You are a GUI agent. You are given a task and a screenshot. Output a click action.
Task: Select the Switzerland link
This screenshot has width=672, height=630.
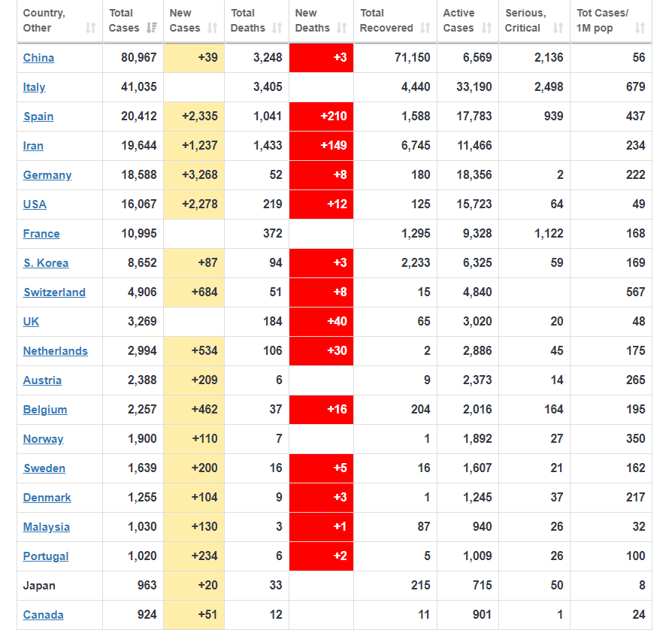click(54, 292)
